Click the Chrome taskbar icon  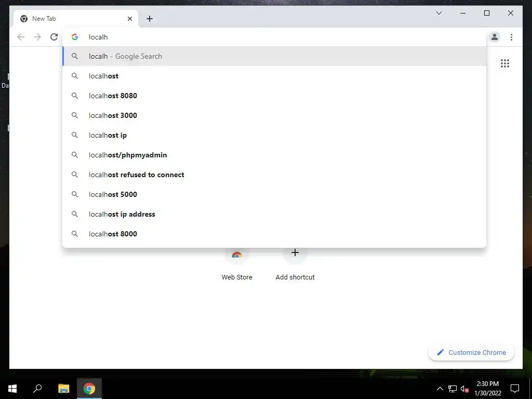tap(89, 389)
